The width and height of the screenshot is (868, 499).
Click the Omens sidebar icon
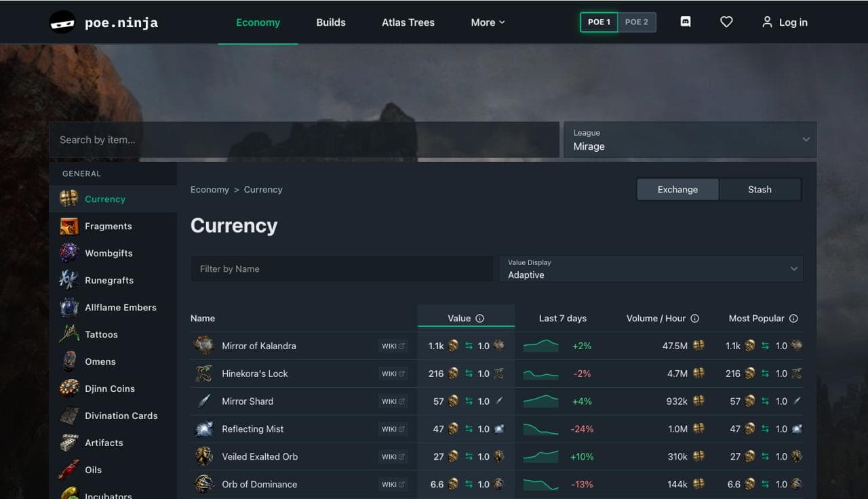click(x=69, y=361)
